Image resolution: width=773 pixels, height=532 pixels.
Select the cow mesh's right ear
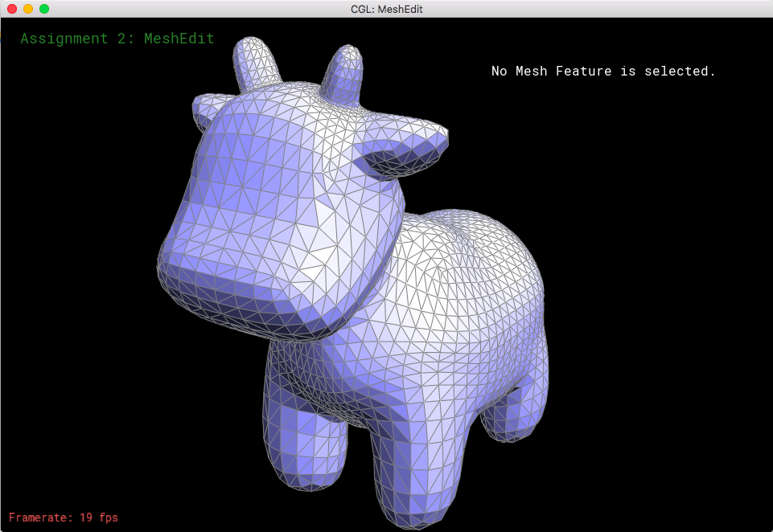(x=405, y=148)
